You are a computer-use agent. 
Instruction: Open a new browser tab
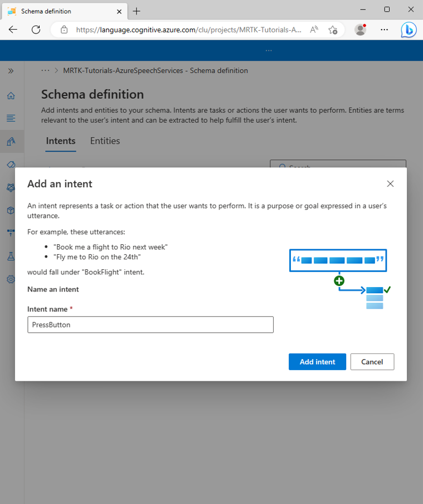(137, 11)
